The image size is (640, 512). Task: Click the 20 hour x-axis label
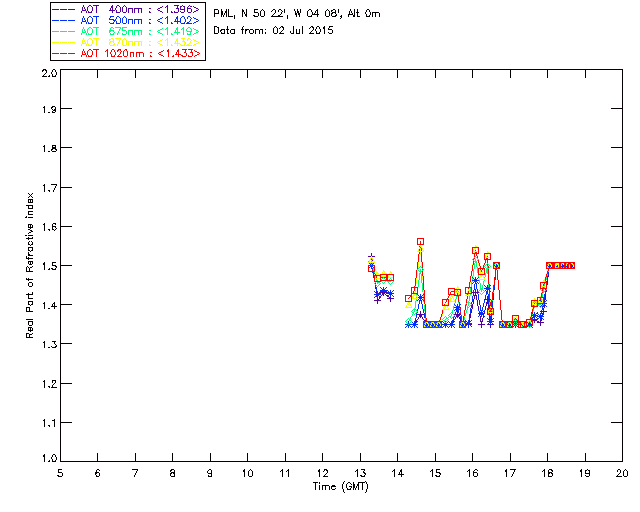pos(622,473)
